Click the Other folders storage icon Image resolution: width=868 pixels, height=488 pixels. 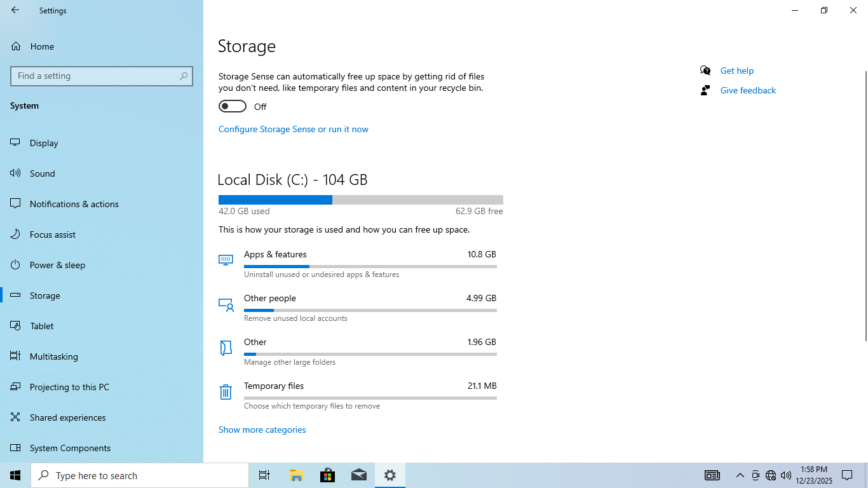[x=226, y=348]
